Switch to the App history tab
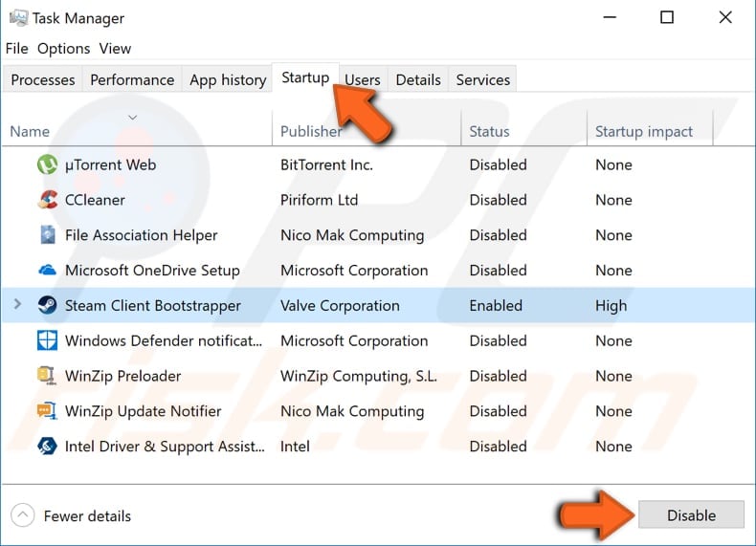This screenshot has width=756, height=546. 228,79
